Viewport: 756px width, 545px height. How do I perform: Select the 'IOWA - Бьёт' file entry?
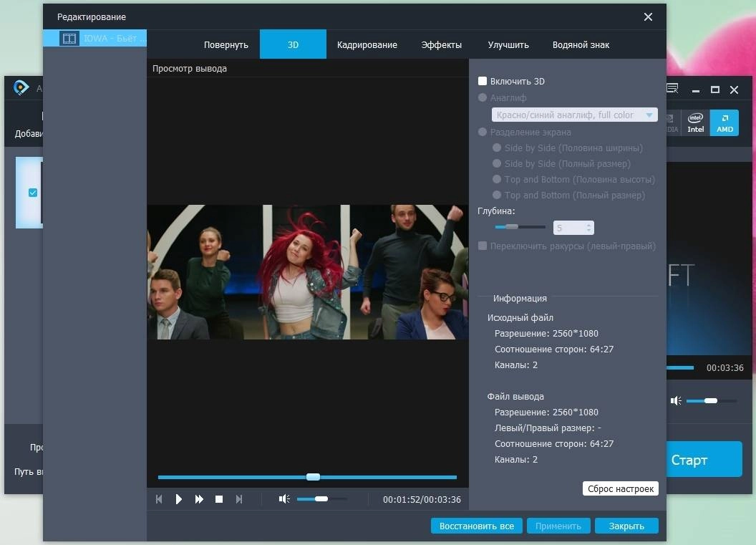tap(94, 38)
